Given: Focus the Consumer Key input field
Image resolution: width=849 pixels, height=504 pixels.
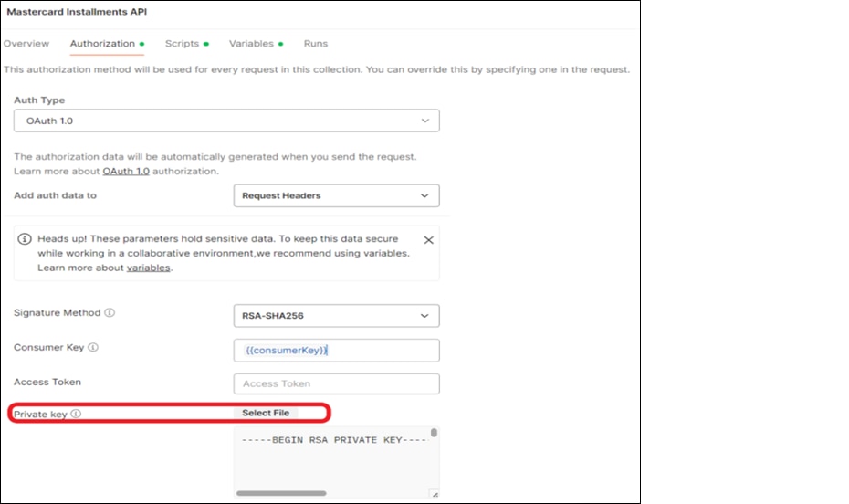Looking at the screenshot, I should pos(336,351).
